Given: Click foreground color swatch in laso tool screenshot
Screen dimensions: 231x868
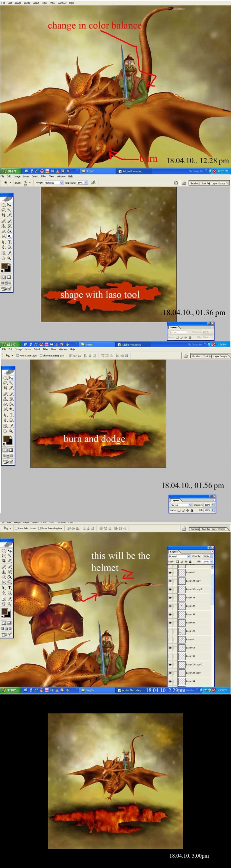Looking at the screenshot, I should coord(5,266).
